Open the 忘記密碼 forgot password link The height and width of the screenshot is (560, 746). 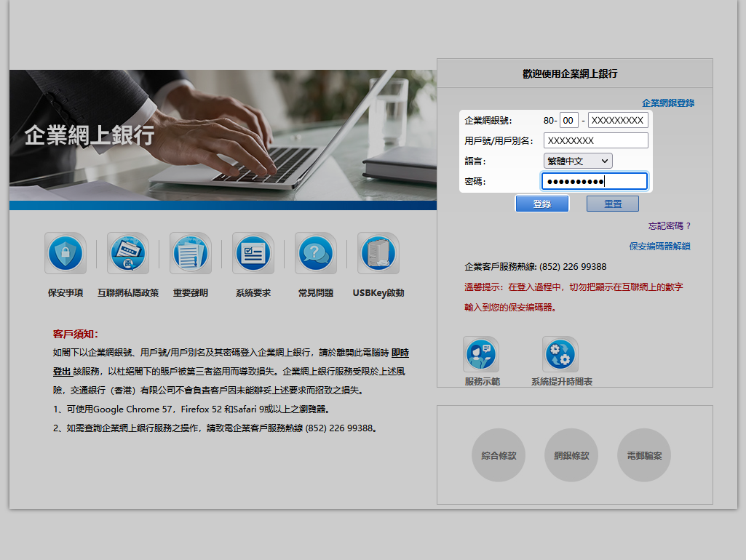point(669,226)
